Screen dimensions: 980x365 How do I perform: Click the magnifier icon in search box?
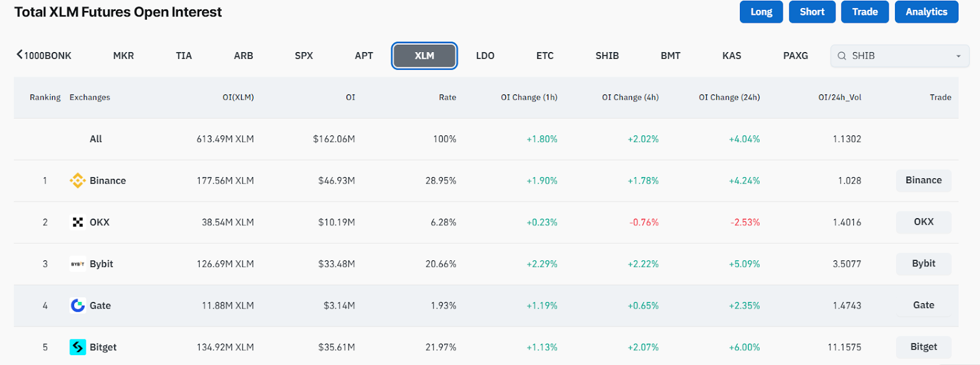(842, 56)
